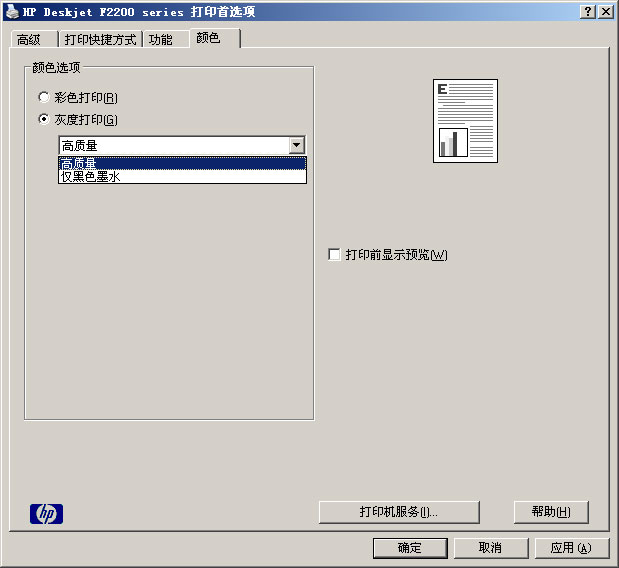This screenshot has width=619, height=568.
Task: Open 打印机服务 button
Action: (x=399, y=512)
